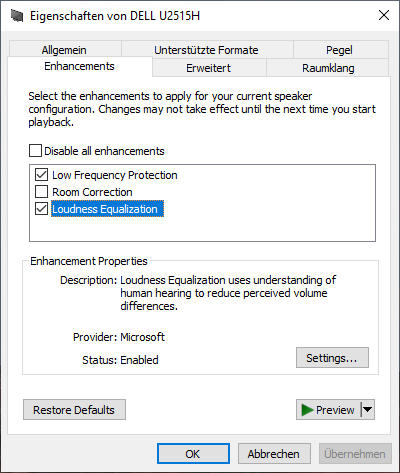Select the Low Frequency Protection label
This screenshot has width=400, height=473.
(x=115, y=175)
